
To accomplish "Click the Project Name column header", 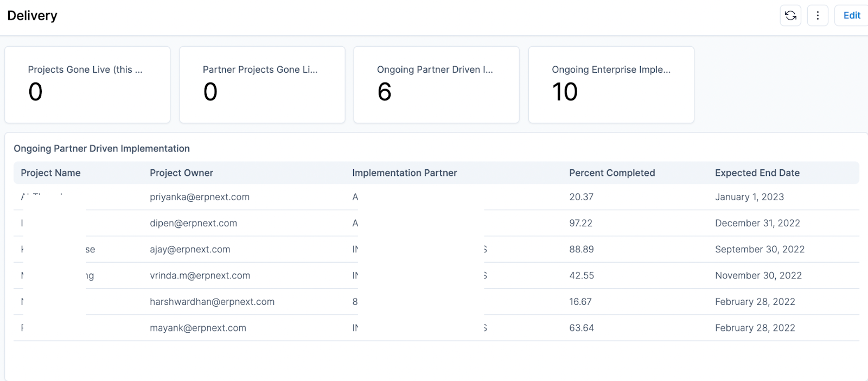I will point(50,173).
